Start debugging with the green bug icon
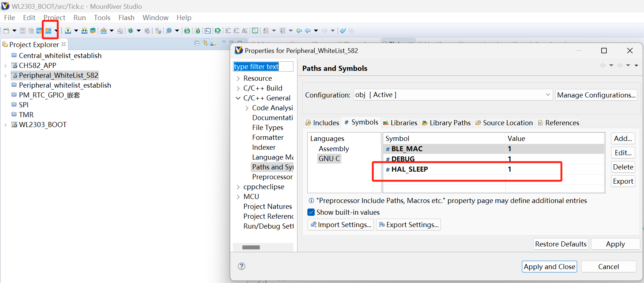This screenshot has width=644, height=283. (x=130, y=31)
